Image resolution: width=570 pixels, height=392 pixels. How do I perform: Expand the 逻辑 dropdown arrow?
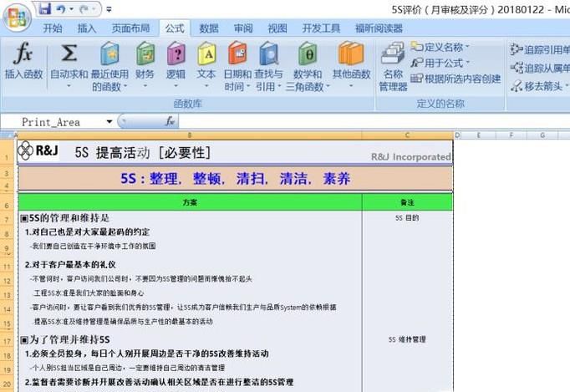[x=176, y=86]
